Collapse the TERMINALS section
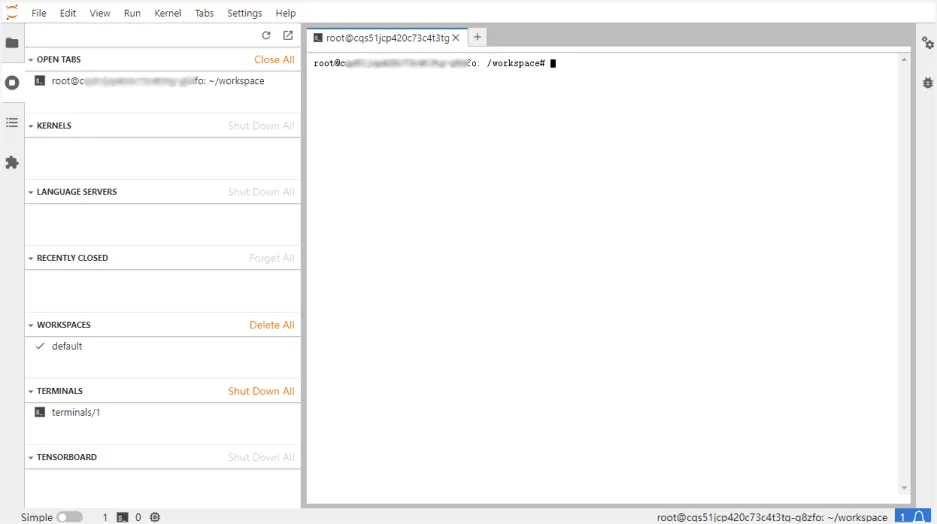937x524 pixels. click(30, 391)
